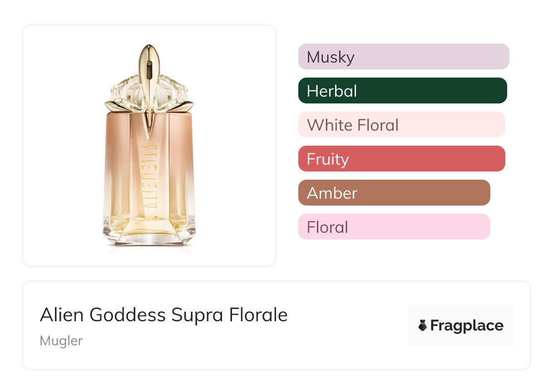553x392 pixels.
Task: Choose the White Floral accord bar
Action: click(x=401, y=125)
